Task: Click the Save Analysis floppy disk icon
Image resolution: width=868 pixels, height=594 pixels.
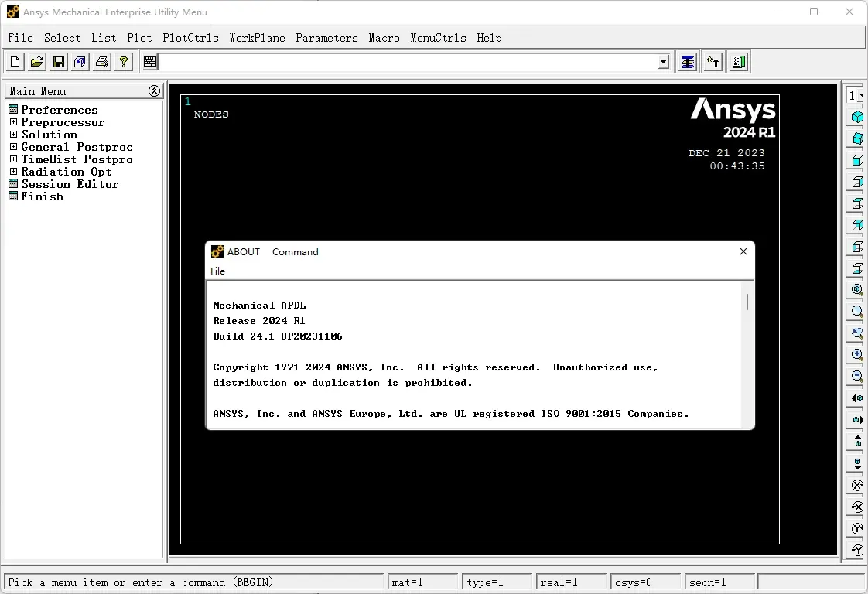Action: 58,61
